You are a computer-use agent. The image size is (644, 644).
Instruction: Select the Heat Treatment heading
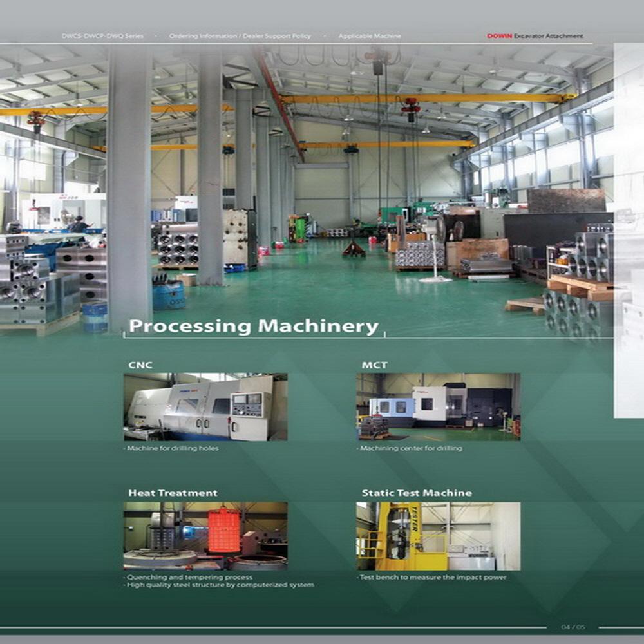[173, 493]
